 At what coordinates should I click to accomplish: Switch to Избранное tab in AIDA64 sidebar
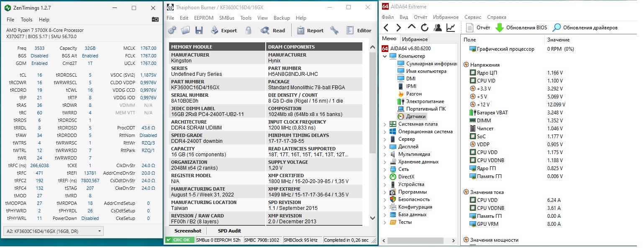coord(414,39)
